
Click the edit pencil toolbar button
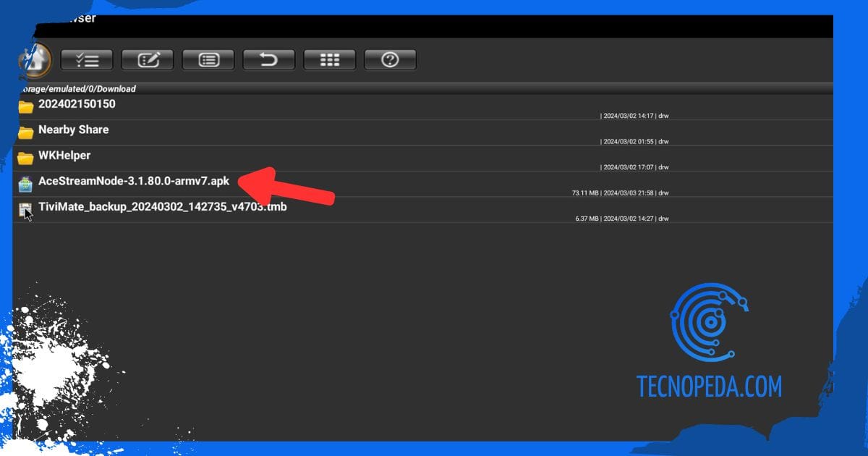[147, 59]
